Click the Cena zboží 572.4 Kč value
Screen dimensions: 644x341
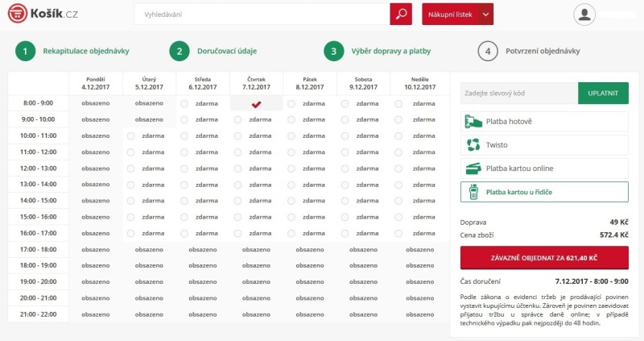614,235
